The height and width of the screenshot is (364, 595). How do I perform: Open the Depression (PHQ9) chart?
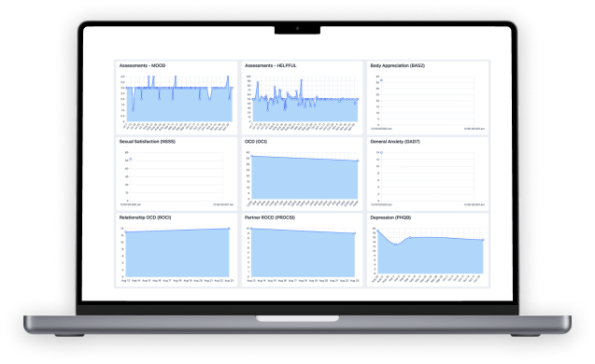[428, 250]
